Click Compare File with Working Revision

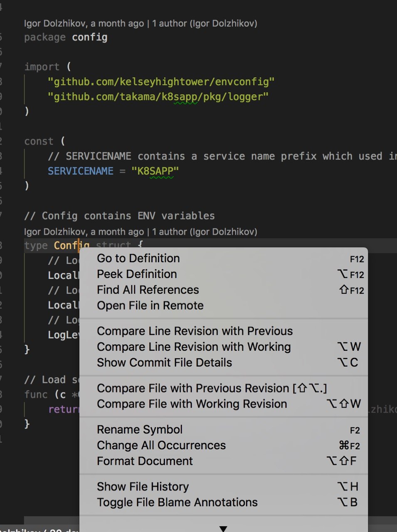coord(223,404)
